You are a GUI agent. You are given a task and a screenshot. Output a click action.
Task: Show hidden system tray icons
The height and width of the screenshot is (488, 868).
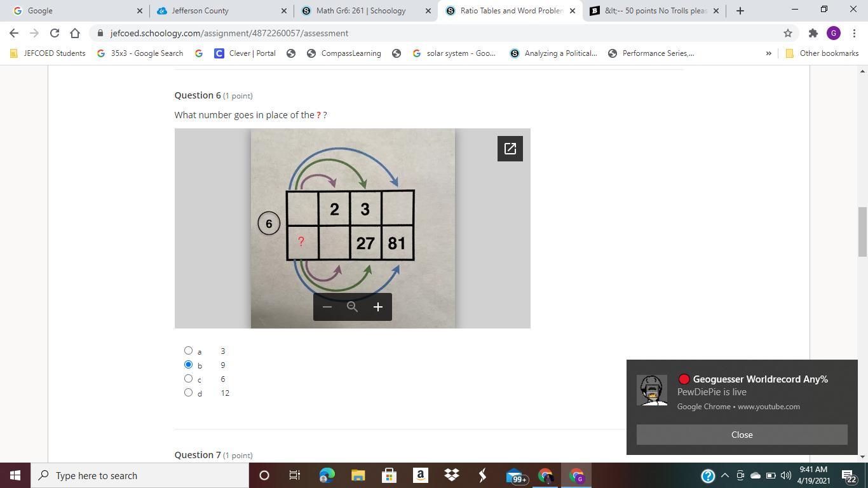[724, 475]
